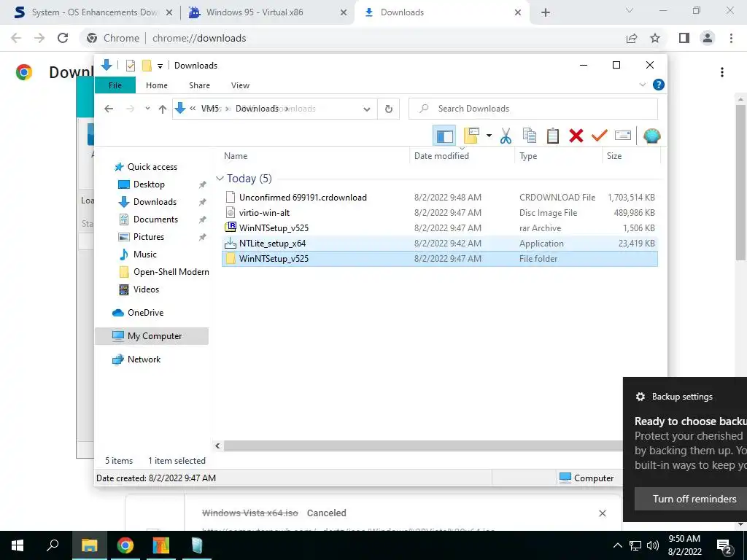The height and width of the screenshot is (560, 747).
Task: Click Turn off reminders in the backup notification
Action: (x=691, y=499)
